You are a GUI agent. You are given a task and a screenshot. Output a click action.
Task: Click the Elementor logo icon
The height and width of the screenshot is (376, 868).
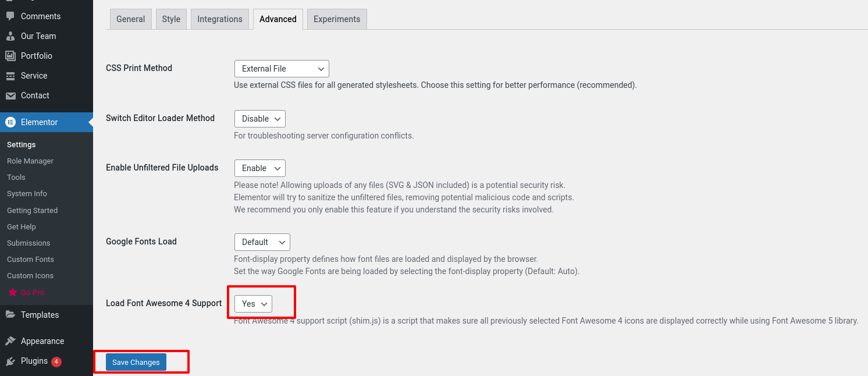click(10, 122)
